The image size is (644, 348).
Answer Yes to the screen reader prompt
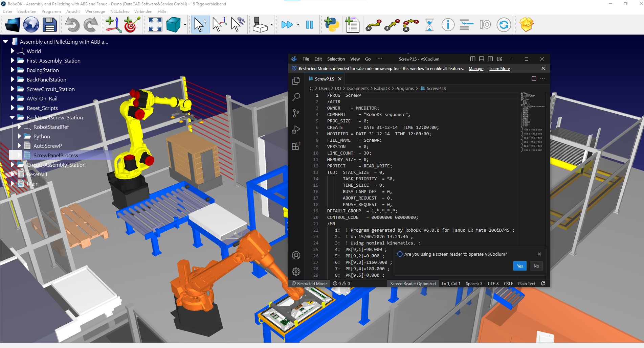click(x=520, y=266)
